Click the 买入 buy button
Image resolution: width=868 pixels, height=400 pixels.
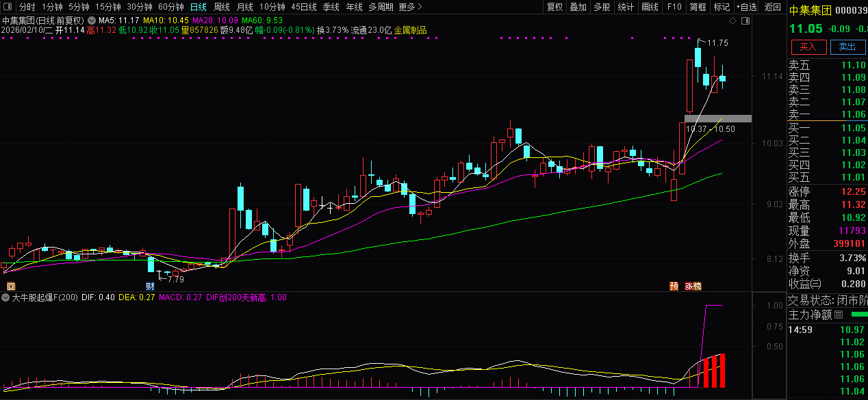(x=808, y=46)
